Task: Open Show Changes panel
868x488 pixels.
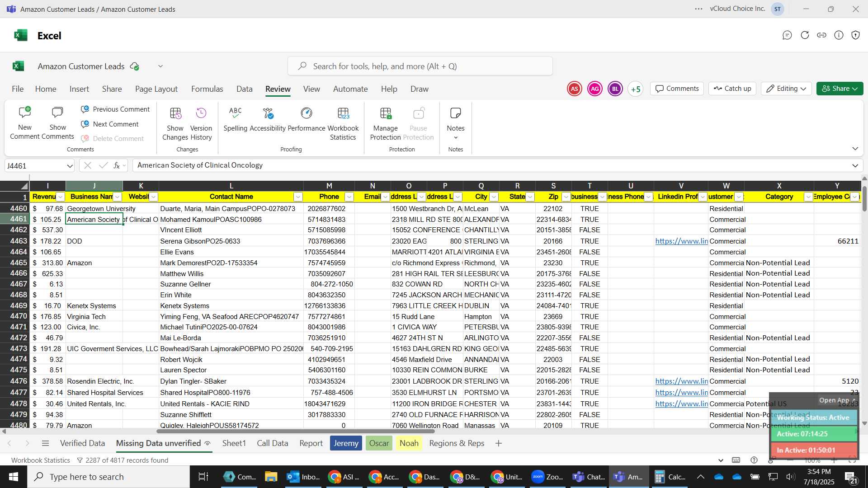Action: click(175, 123)
